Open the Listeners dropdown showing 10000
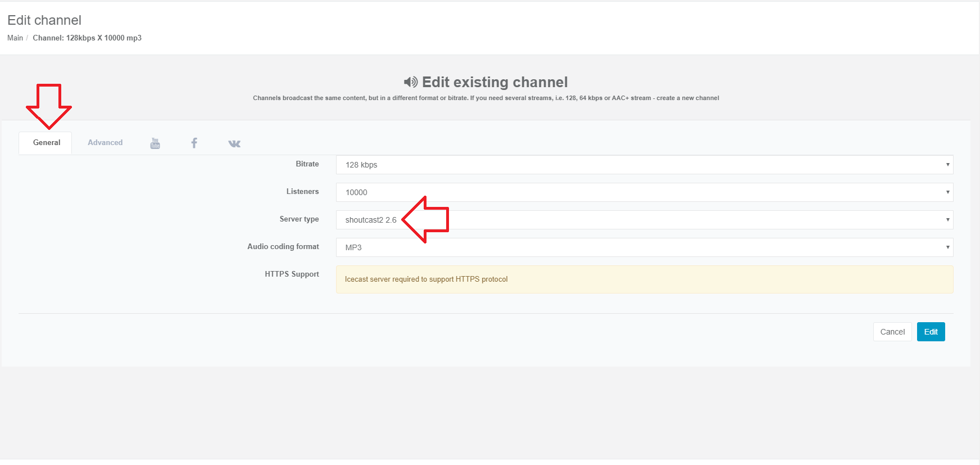This screenshot has height=465, width=980. click(645, 192)
